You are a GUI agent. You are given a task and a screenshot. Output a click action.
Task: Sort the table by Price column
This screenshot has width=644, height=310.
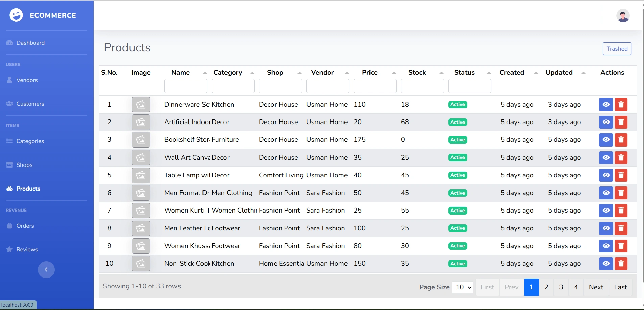(394, 73)
